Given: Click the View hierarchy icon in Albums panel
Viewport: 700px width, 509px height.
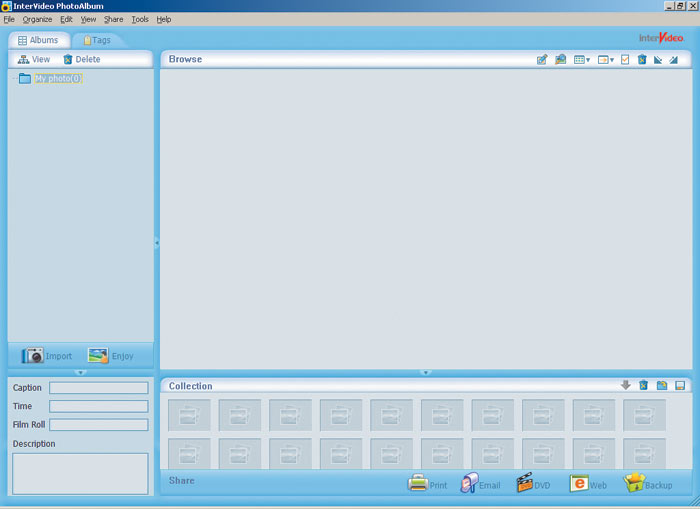Looking at the screenshot, I should (x=23, y=59).
